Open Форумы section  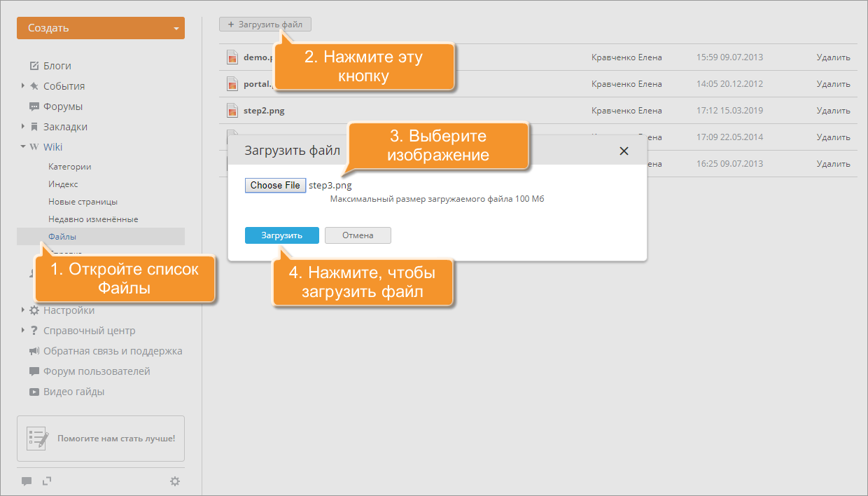(x=63, y=106)
